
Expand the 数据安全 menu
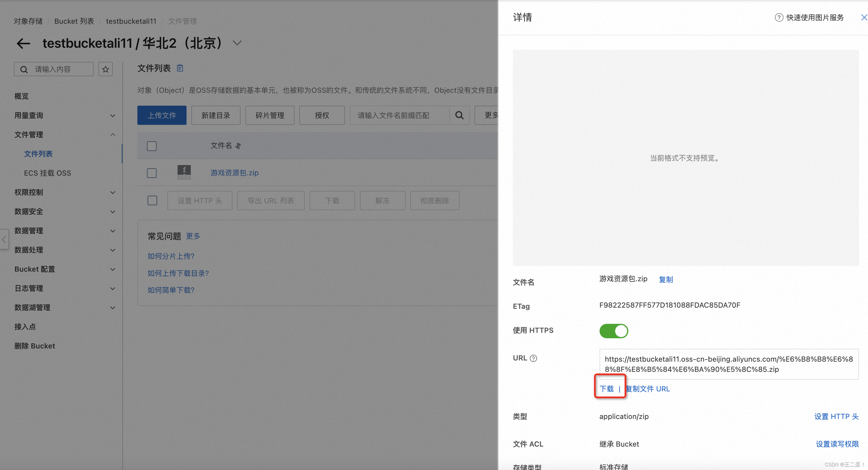point(112,212)
